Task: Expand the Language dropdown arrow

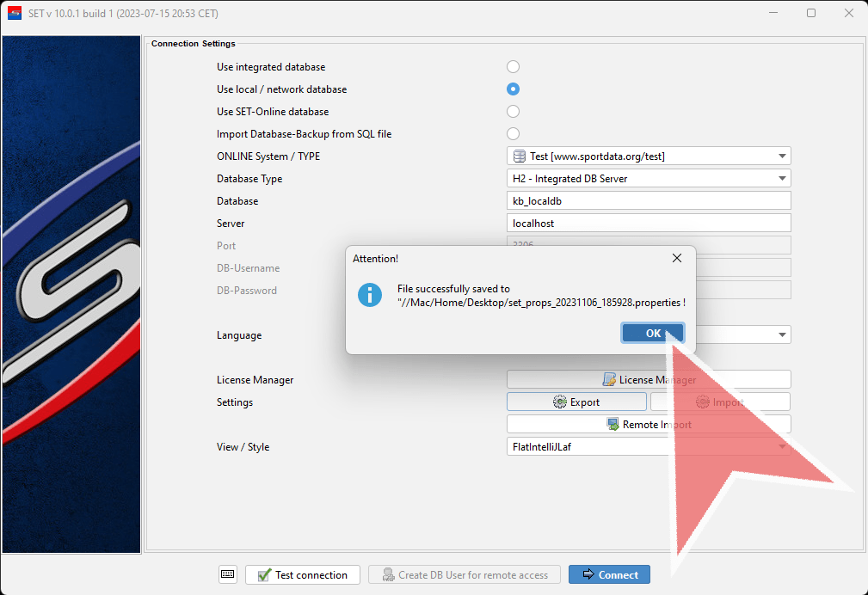Action: click(781, 334)
